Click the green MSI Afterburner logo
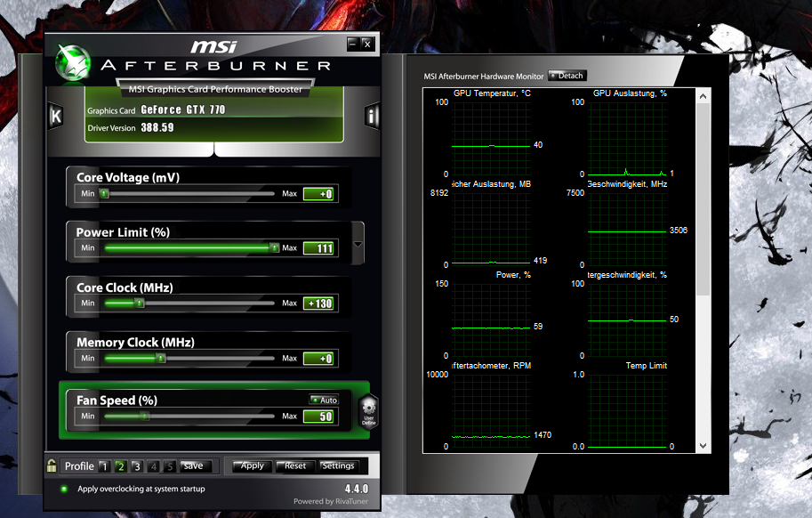 tap(73, 62)
